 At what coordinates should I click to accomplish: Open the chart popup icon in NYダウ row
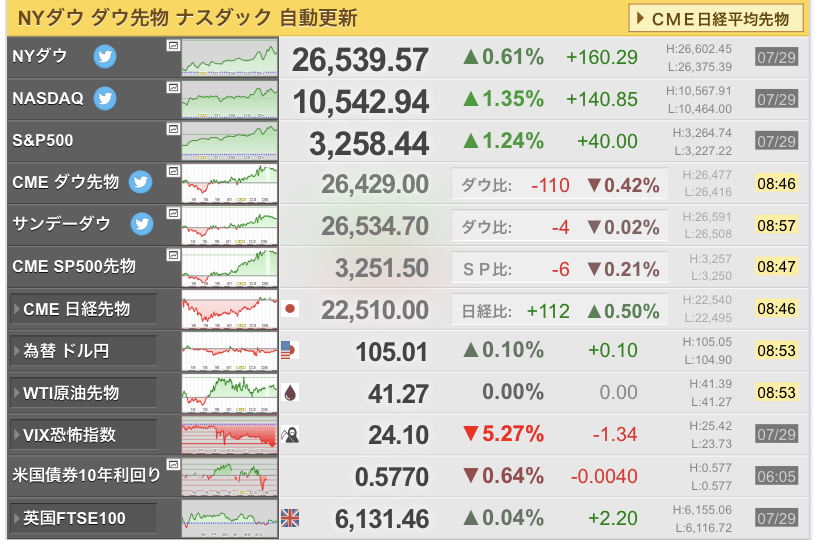(x=173, y=45)
